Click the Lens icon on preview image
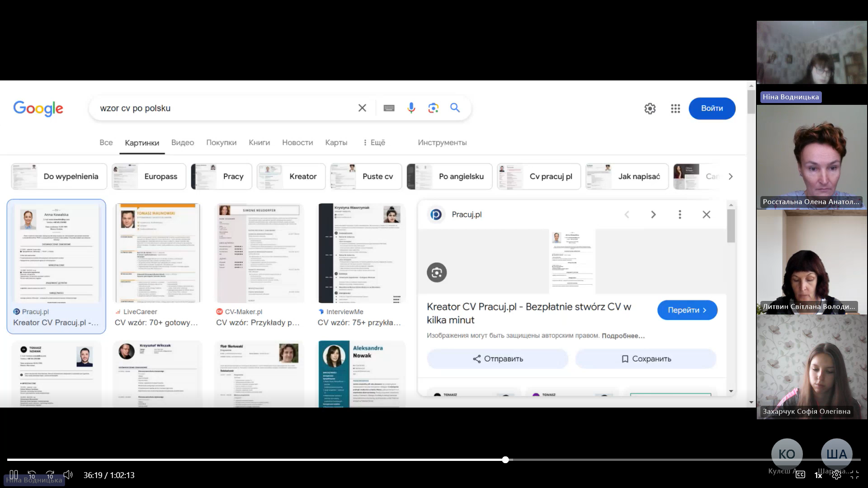 [437, 272]
